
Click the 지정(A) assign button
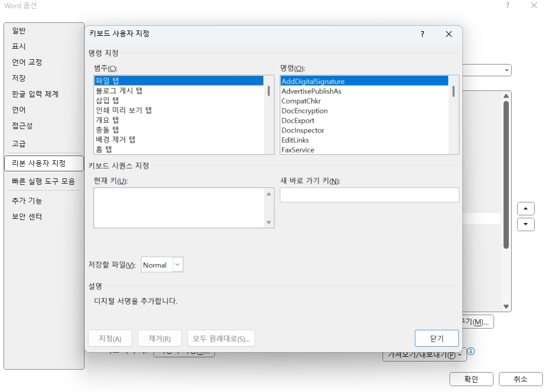click(110, 338)
